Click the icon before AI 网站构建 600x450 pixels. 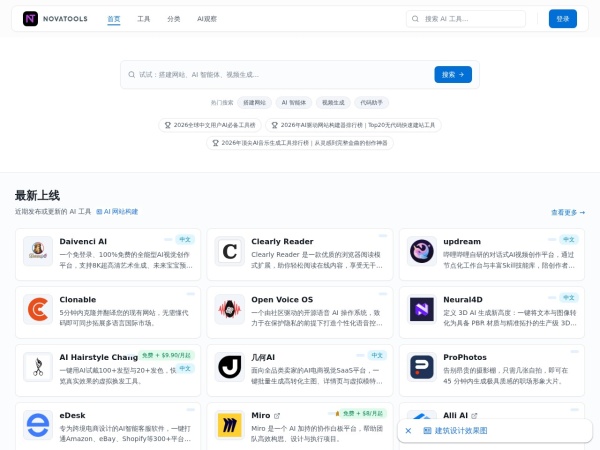(99, 212)
